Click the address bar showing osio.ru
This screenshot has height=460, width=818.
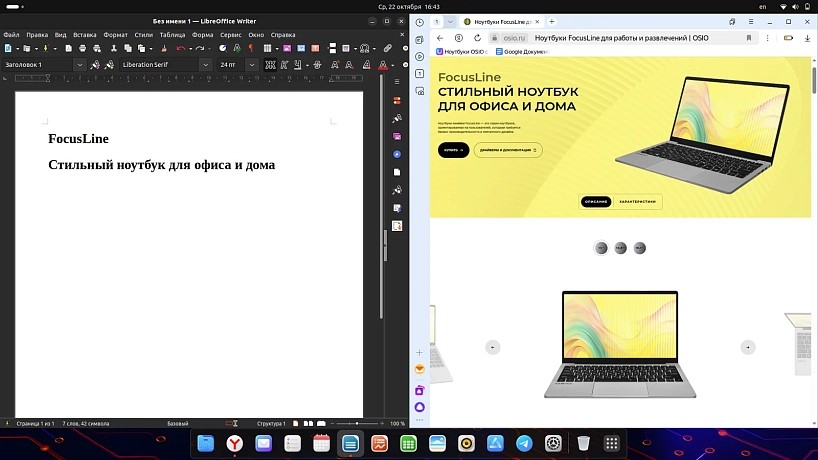(600, 37)
